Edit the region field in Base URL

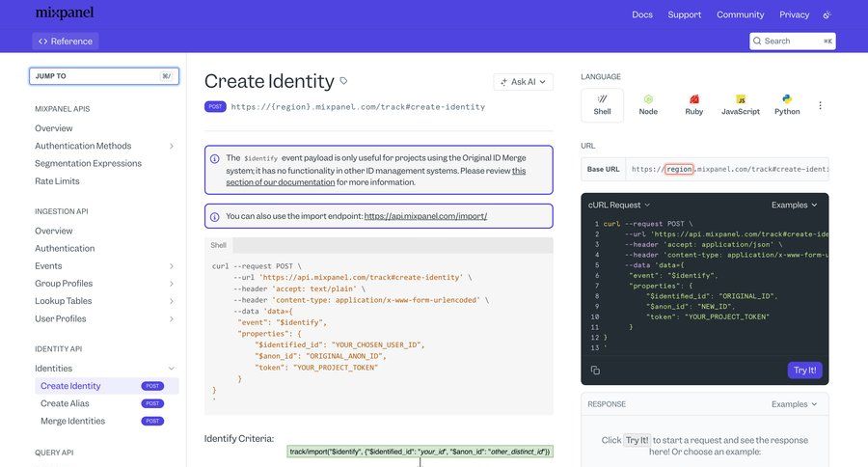pos(679,169)
